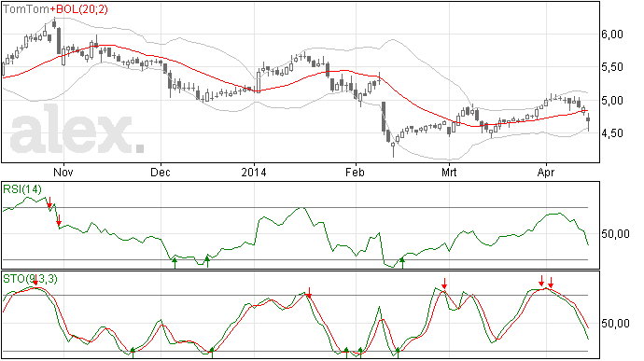Click the Nov date axis label
The image size is (644, 361).
(63, 172)
